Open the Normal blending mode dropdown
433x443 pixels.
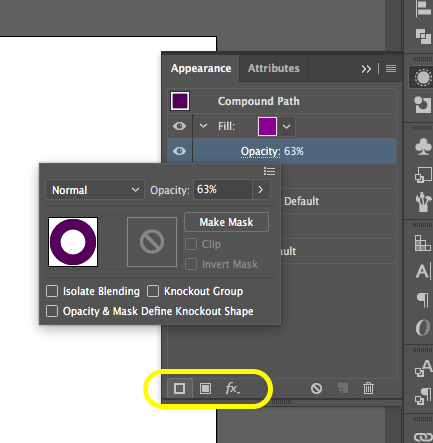pyautogui.click(x=95, y=190)
